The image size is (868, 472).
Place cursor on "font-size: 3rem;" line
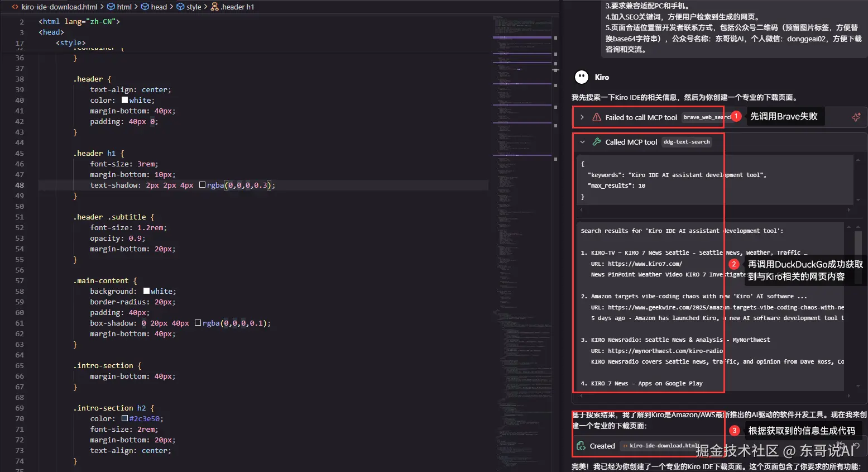click(124, 164)
